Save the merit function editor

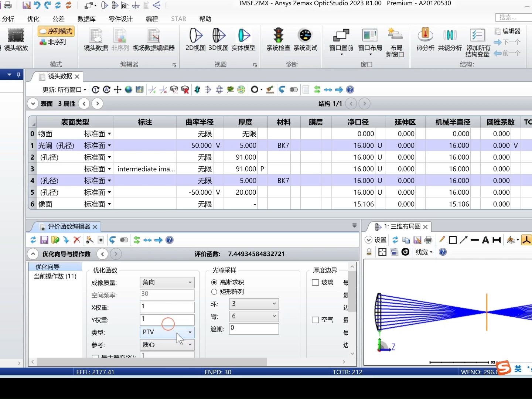pyautogui.click(x=44, y=240)
